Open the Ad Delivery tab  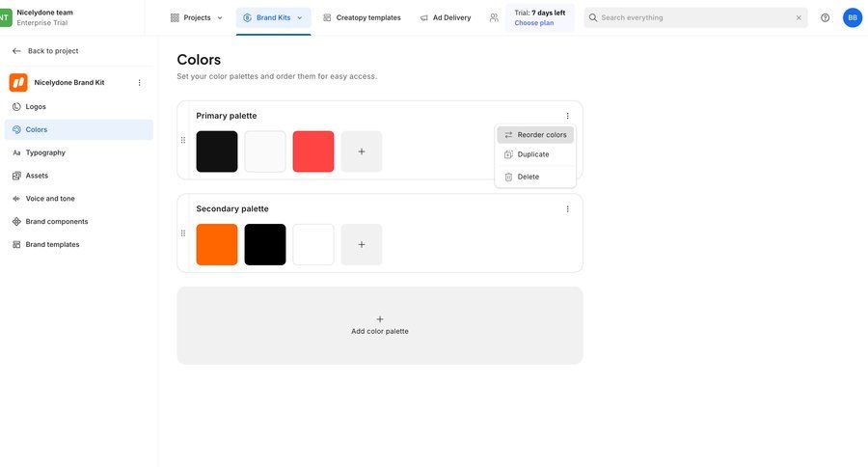click(446, 17)
